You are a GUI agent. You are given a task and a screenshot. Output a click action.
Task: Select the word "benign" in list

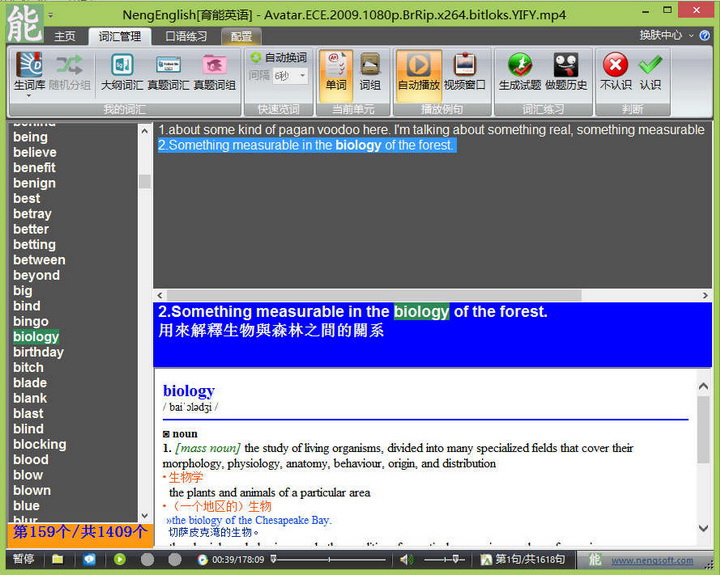click(x=34, y=183)
